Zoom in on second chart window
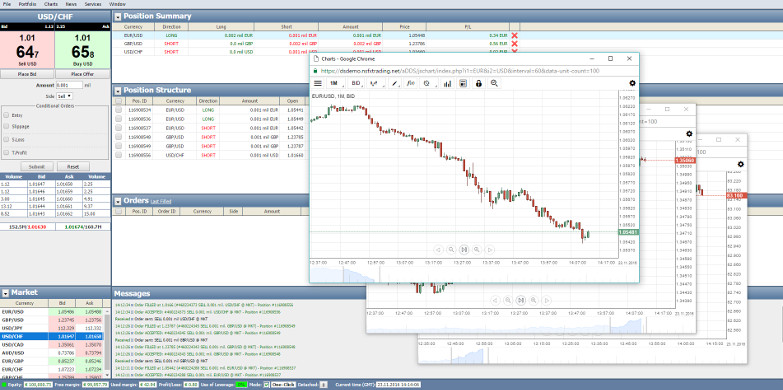The height and width of the screenshot is (390, 783). pyautogui.click(x=534, y=300)
